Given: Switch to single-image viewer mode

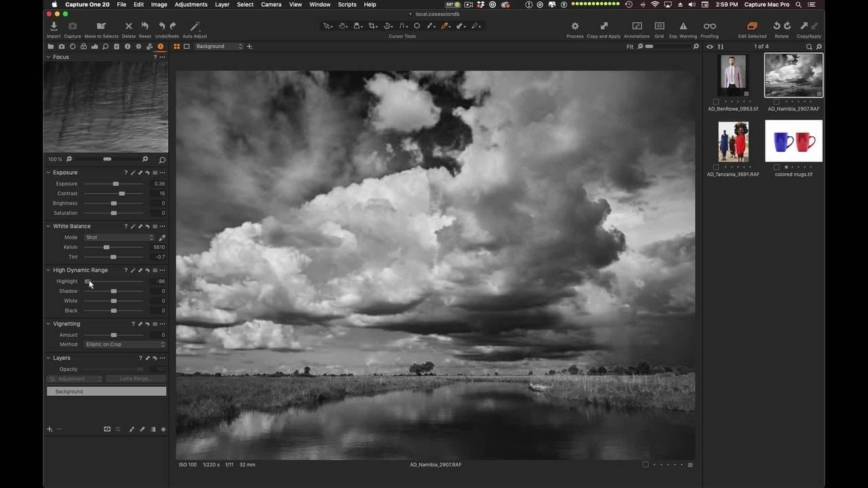Looking at the screenshot, I should point(186,47).
